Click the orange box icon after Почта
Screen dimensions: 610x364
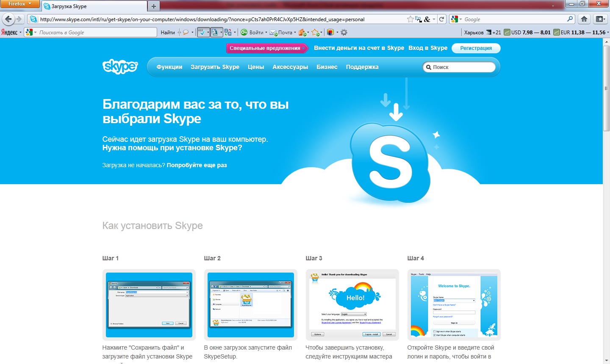[x=302, y=33]
